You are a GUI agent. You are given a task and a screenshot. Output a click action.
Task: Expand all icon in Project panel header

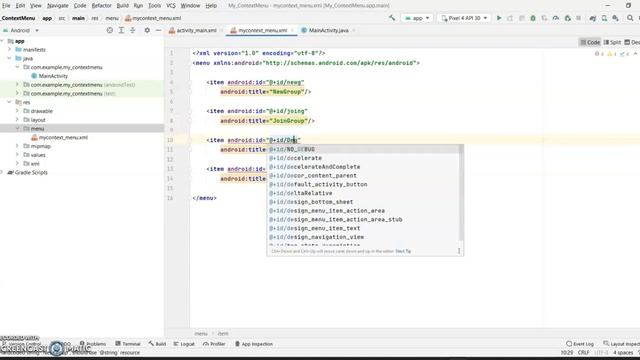click(x=121, y=30)
